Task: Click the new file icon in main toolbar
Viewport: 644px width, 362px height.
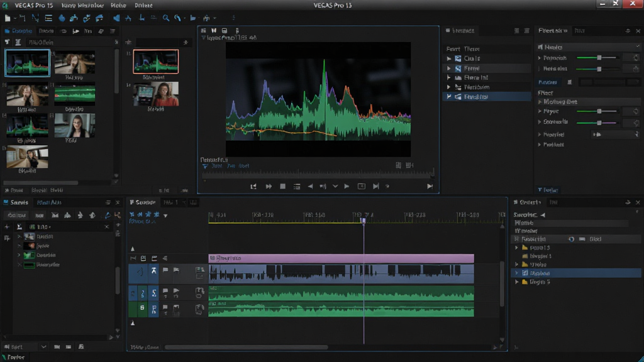Action: click(8, 18)
